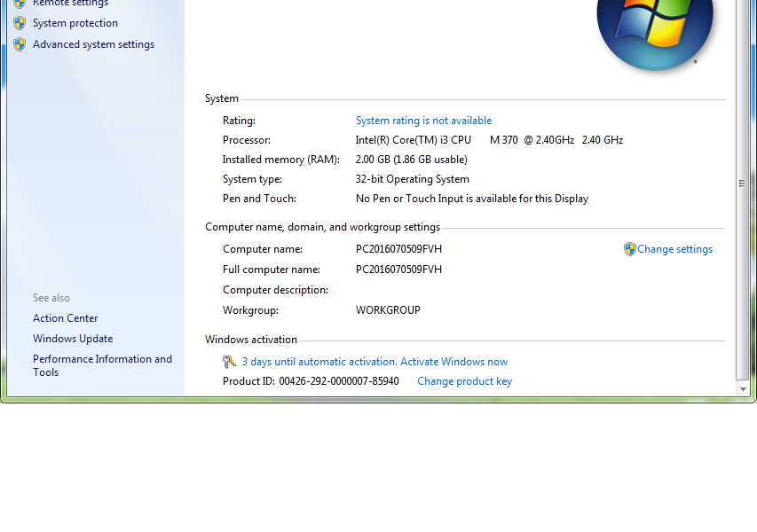Click the 'Windows activation' section heading
The height and width of the screenshot is (532, 757).
[x=251, y=340]
